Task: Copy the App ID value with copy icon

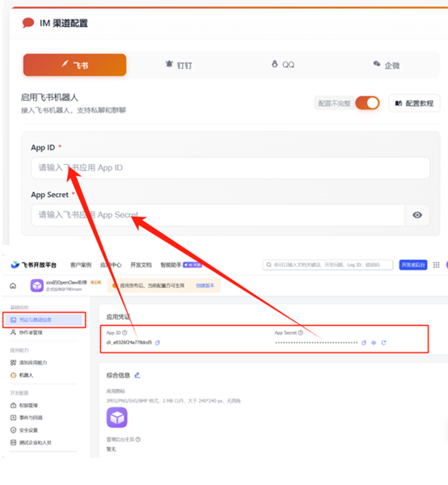Action: [x=158, y=343]
